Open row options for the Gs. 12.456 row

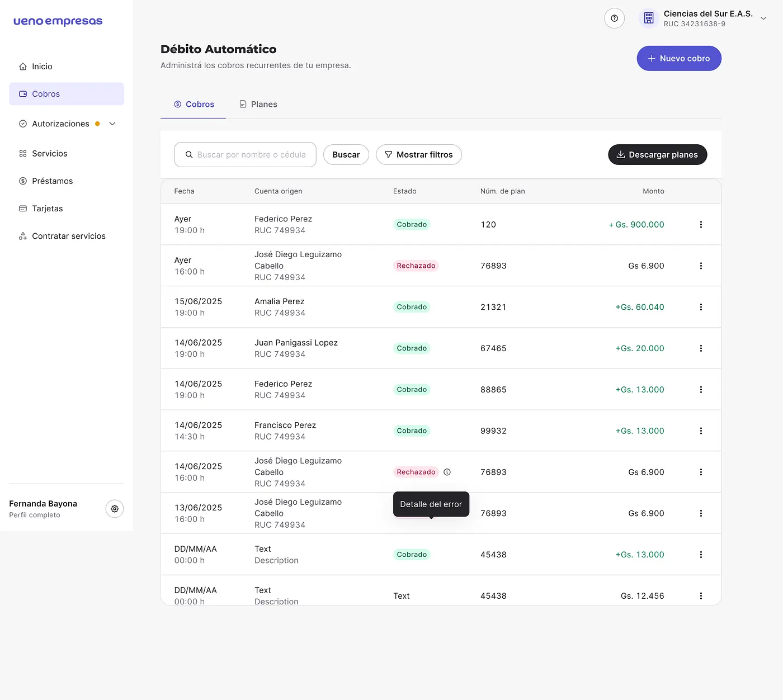pos(701,596)
